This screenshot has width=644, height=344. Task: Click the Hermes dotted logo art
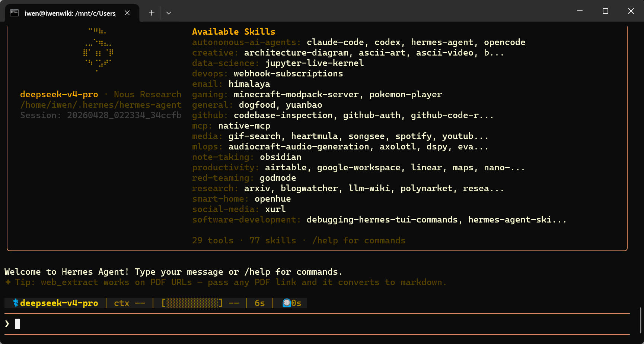pyautogui.click(x=98, y=50)
